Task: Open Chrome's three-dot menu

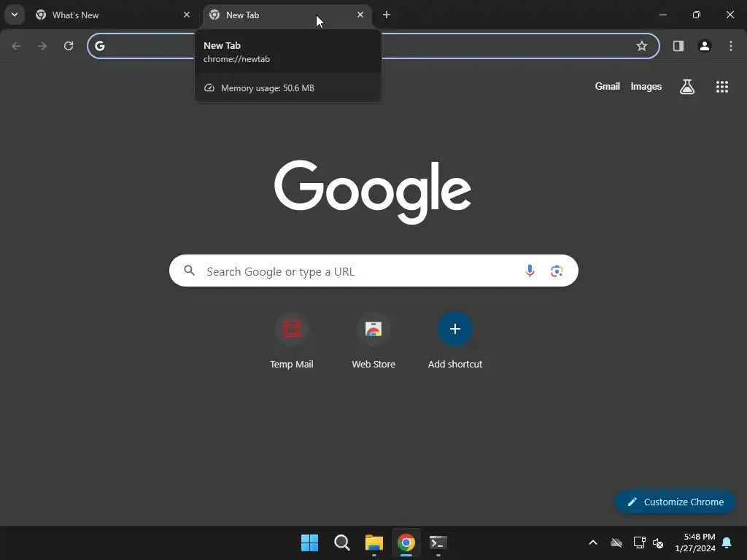Action: point(731,46)
